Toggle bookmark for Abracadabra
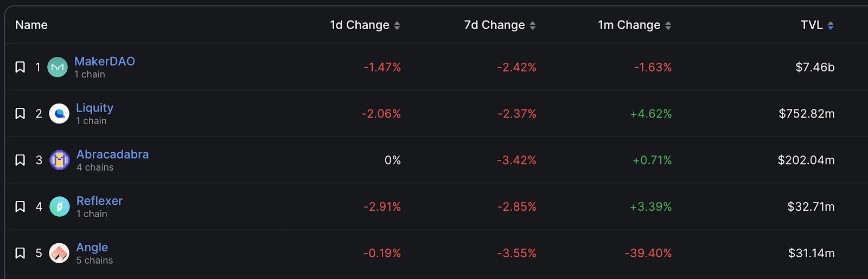The image size is (868, 279). 20,160
